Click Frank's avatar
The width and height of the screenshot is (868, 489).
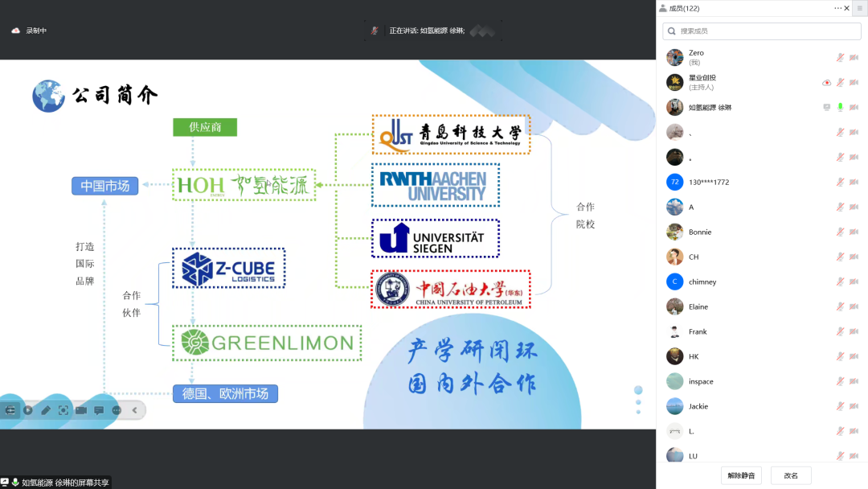pyautogui.click(x=675, y=331)
